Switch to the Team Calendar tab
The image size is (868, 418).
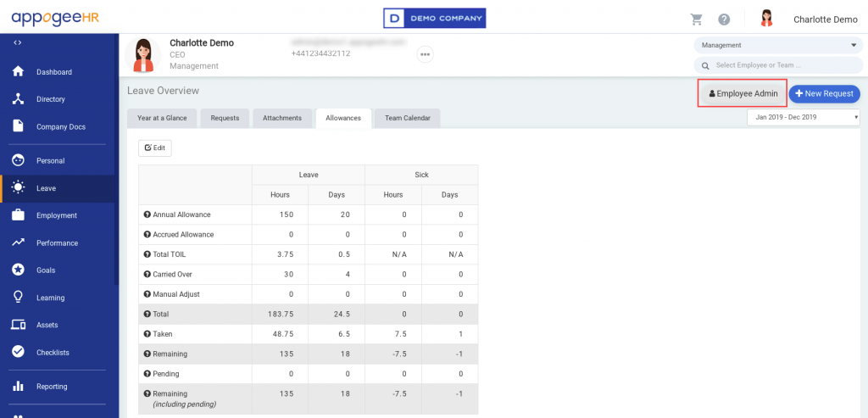point(408,118)
